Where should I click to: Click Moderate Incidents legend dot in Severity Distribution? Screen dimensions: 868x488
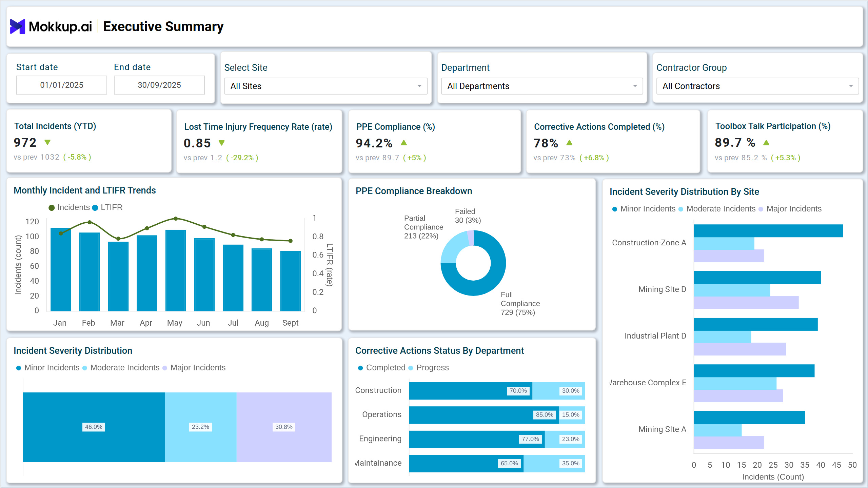pyautogui.click(x=85, y=368)
